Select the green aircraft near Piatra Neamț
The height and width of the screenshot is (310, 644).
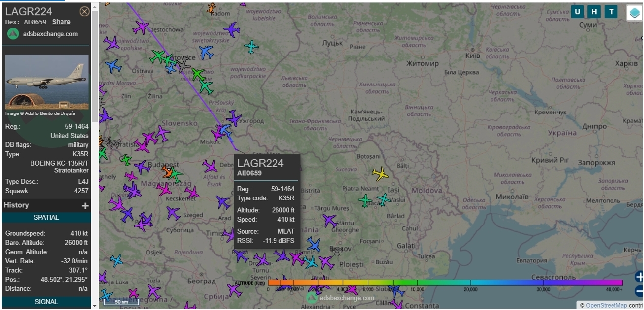(x=365, y=200)
